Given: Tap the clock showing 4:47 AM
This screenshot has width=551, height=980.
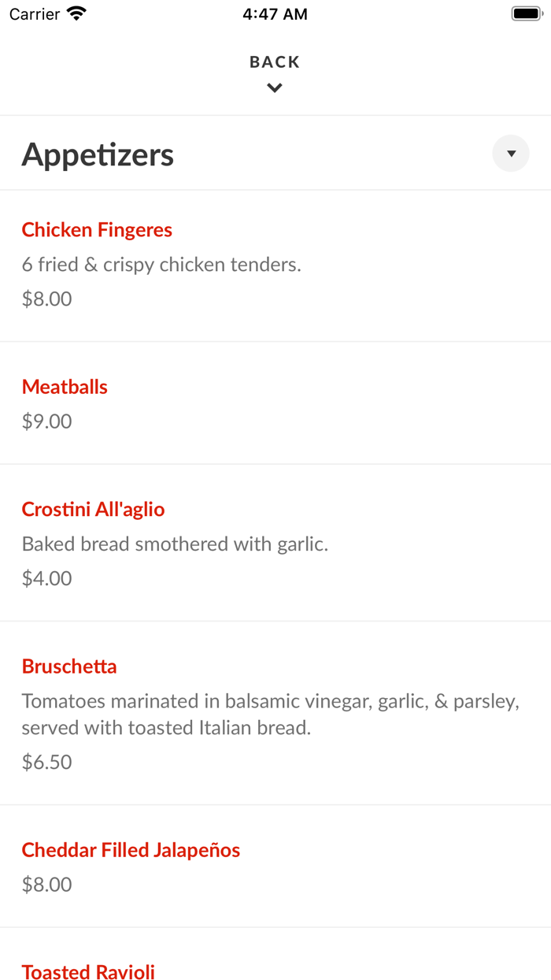Looking at the screenshot, I should (275, 13).
